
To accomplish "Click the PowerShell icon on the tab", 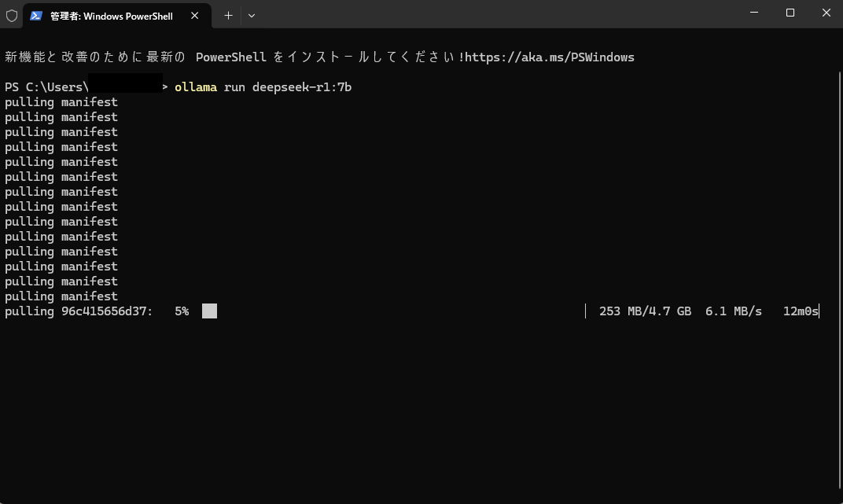I will 36,15.
